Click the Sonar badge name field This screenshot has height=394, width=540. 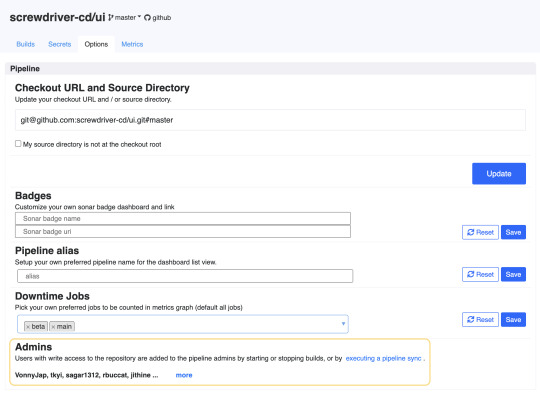click(x=183, y=218)
